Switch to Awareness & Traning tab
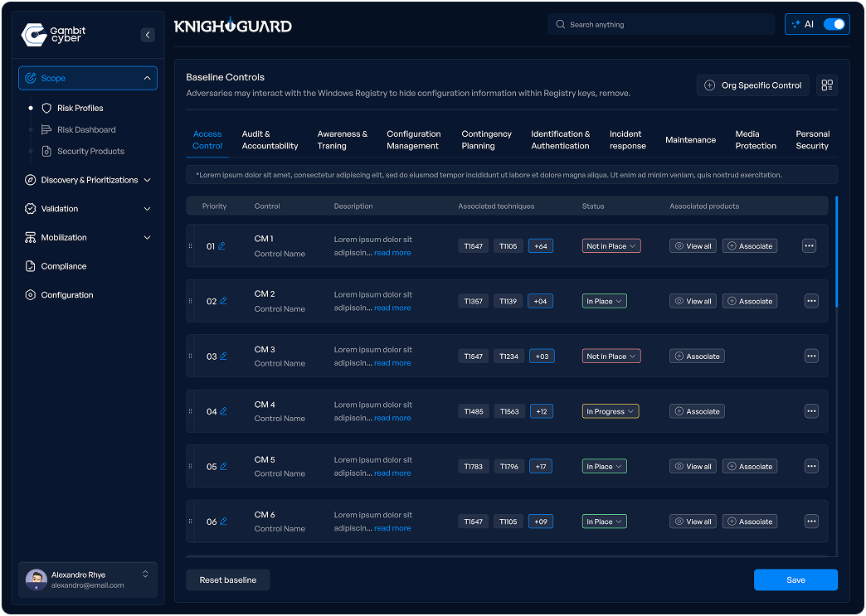The width and height of the screenshot is (866, 616). 342,139
